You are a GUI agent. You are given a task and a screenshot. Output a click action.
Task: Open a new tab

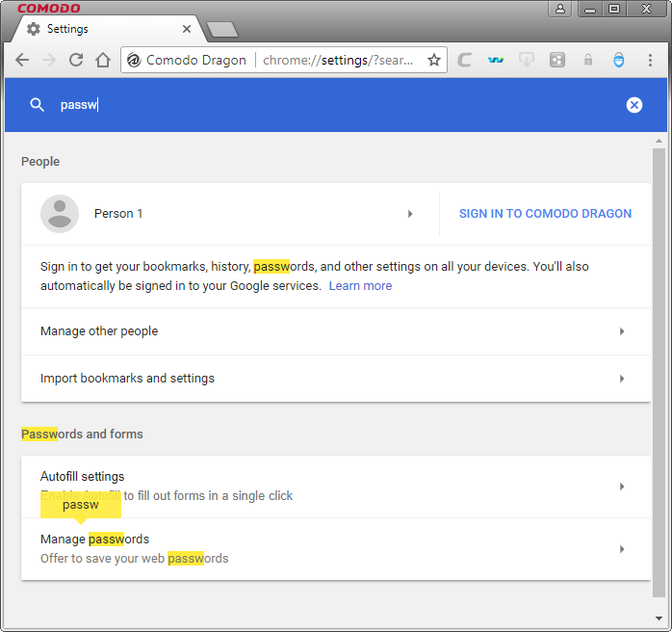[x=222, y=30]
